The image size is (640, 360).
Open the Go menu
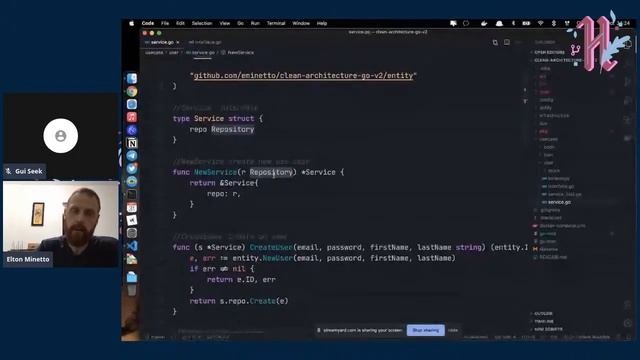[x=240, y=23]
